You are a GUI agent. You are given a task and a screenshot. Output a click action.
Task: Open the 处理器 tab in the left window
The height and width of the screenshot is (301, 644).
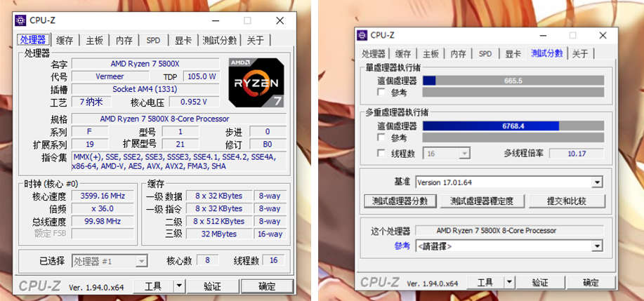(x=33, y=40)
